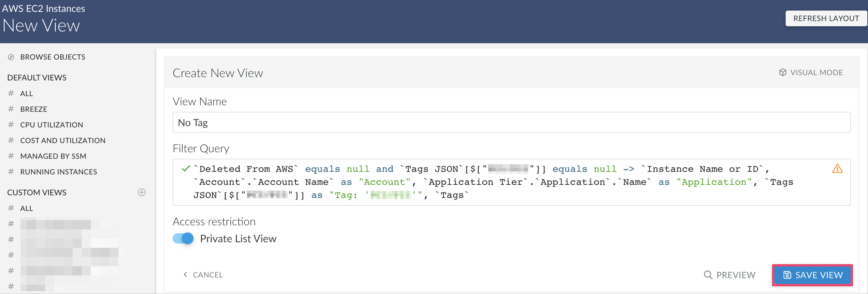Click the Browse Objects compass icon
Screen dimensions: 868x294
(11, 57)
